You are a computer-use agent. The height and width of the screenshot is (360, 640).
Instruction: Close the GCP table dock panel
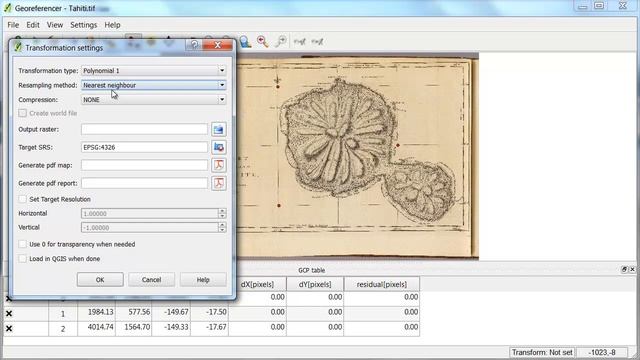632,269
